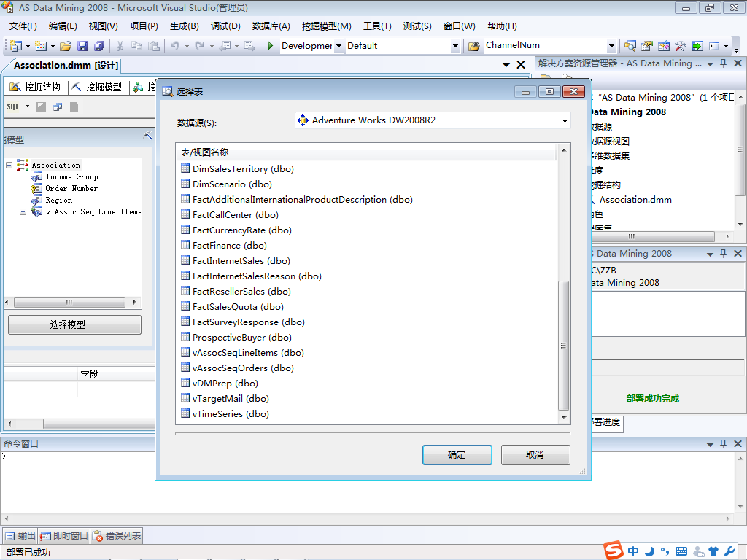The height and width of the screenshot is (560, 747).
Task: Open the document tab list dropdown arrow
Action: coord(506,65)
